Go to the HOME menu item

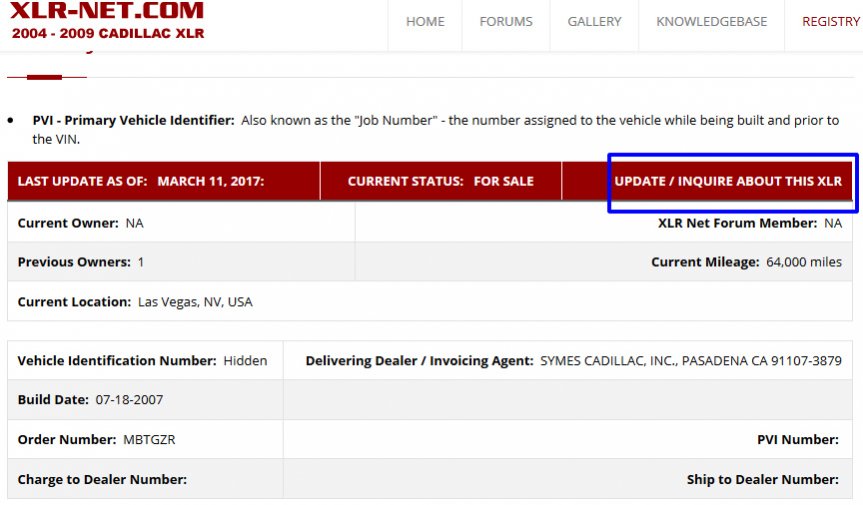click(x=425, y=21)
